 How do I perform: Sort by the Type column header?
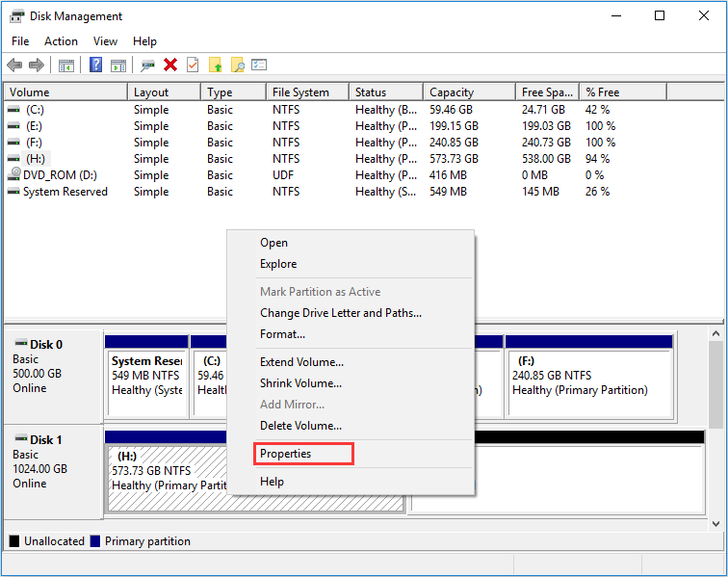click(234, 92)
